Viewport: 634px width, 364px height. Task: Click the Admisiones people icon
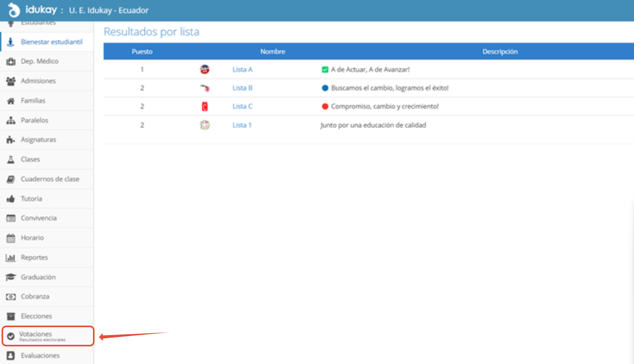coord(11,81)
